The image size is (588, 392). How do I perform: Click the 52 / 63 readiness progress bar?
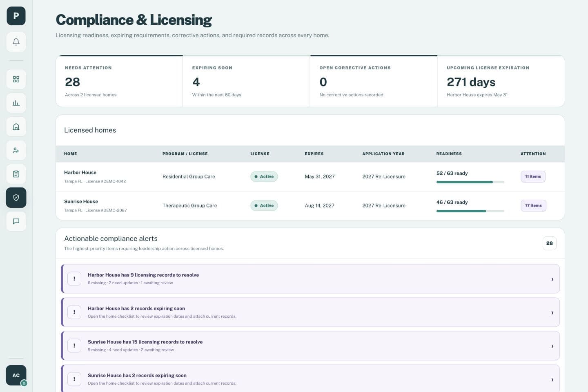(x=470, y=182)
